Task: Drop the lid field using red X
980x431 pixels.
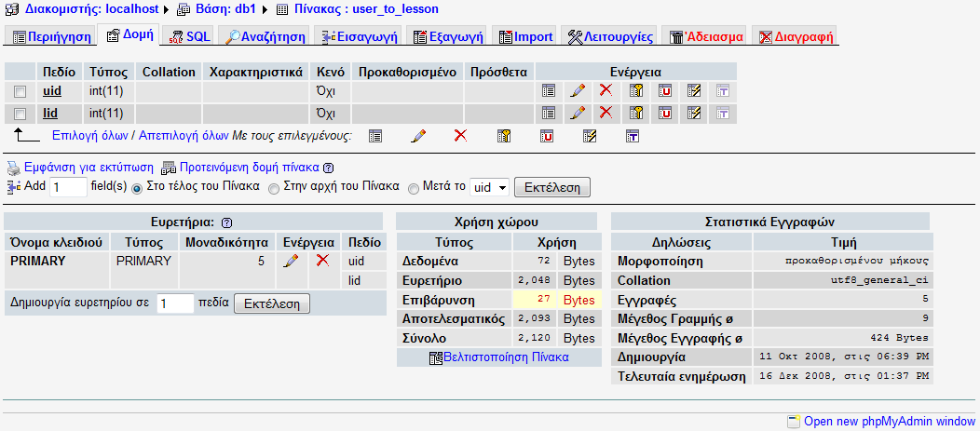Action: tap(606, 113)
